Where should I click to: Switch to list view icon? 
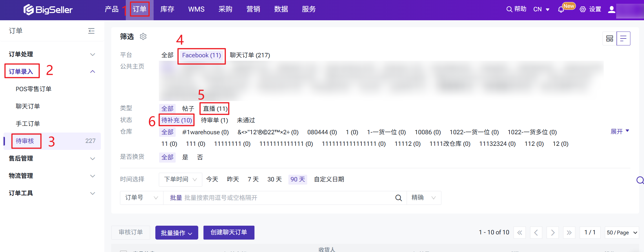[x=623, y=38]
